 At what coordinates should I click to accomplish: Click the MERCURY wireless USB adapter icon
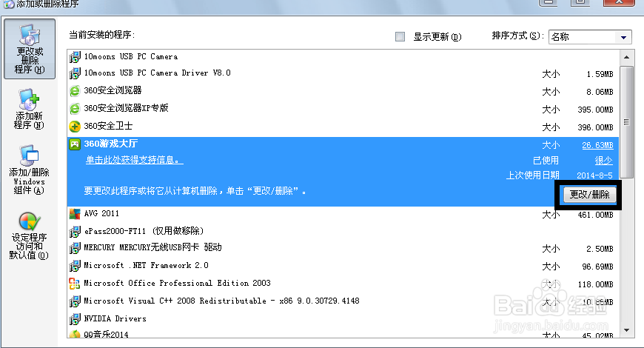tap(75, 248)
